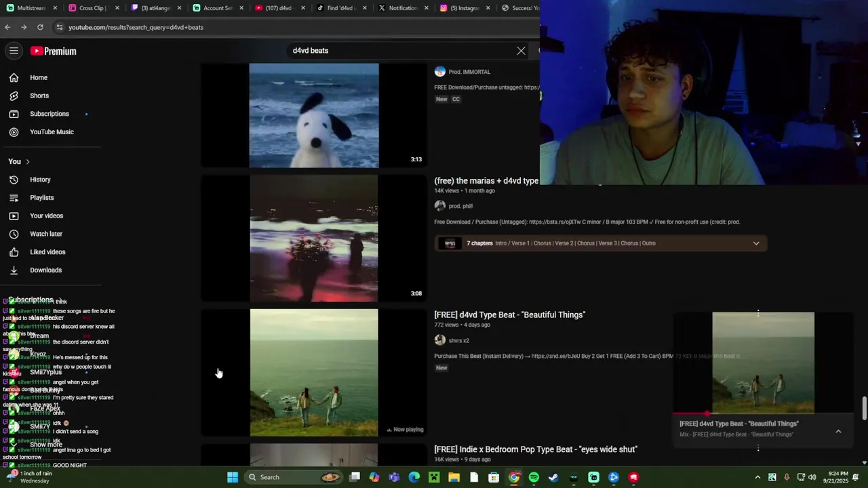Open Spotify from taskbar
Viewport: 868px width, 488px height.
point(534,477)
